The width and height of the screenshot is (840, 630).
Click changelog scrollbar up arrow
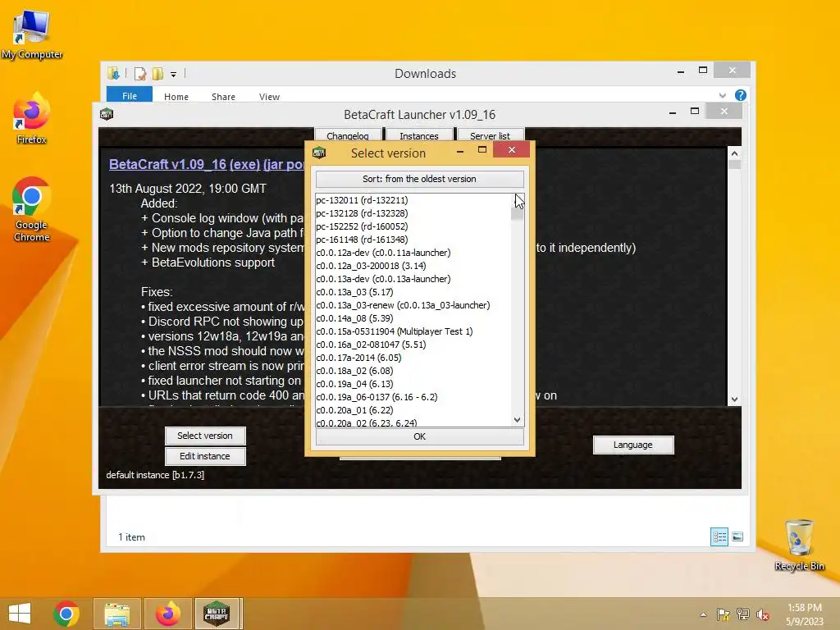click(x=734, y=153)
